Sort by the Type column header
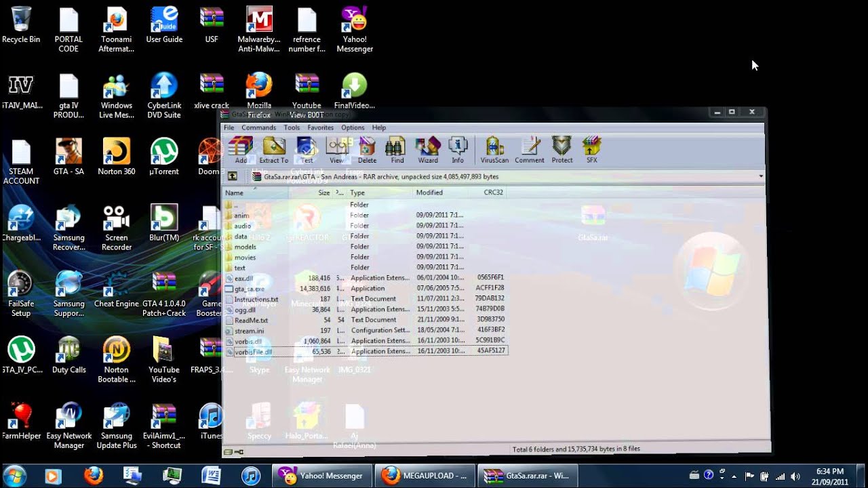Screen dimensions: 868x488 point(380,192)
